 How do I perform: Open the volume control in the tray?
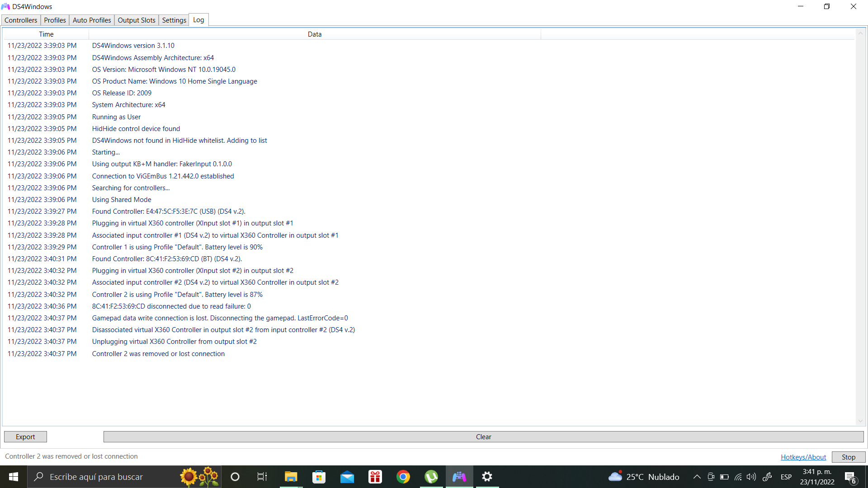point(751,477)
